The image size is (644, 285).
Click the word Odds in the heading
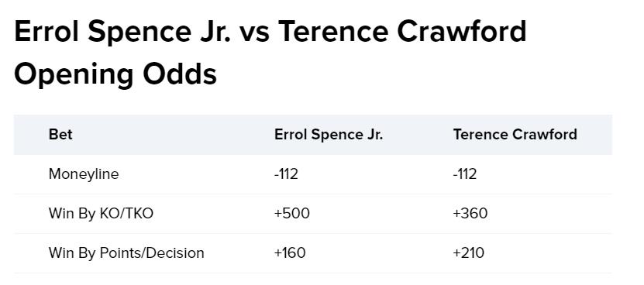pyautogui.click(x=180, y=72)
